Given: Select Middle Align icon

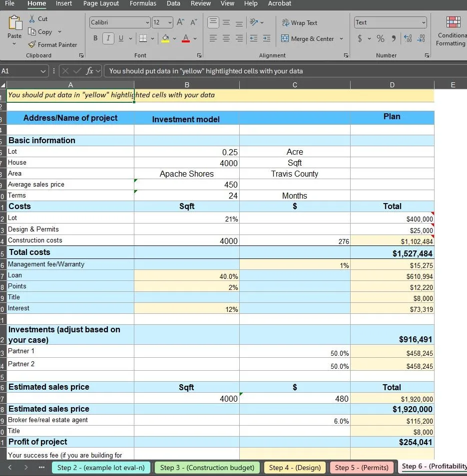Looking at the screenshot, I should click(226, 22).
